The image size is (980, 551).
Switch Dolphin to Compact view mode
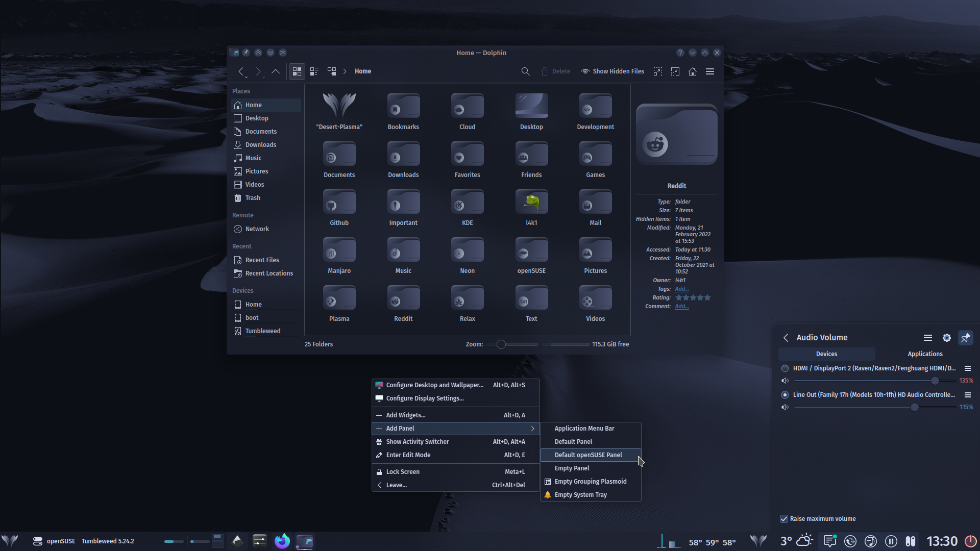(x=314, y=71)
